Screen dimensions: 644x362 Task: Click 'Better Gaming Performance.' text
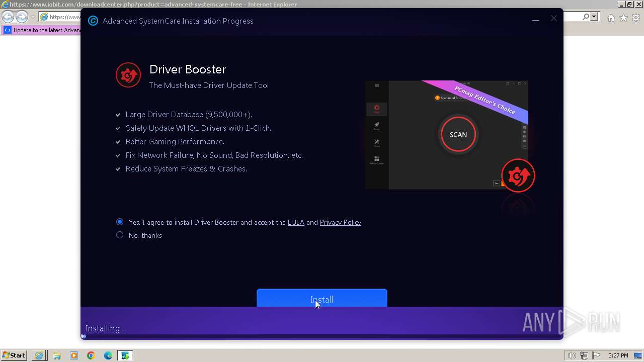pos(175,141)
